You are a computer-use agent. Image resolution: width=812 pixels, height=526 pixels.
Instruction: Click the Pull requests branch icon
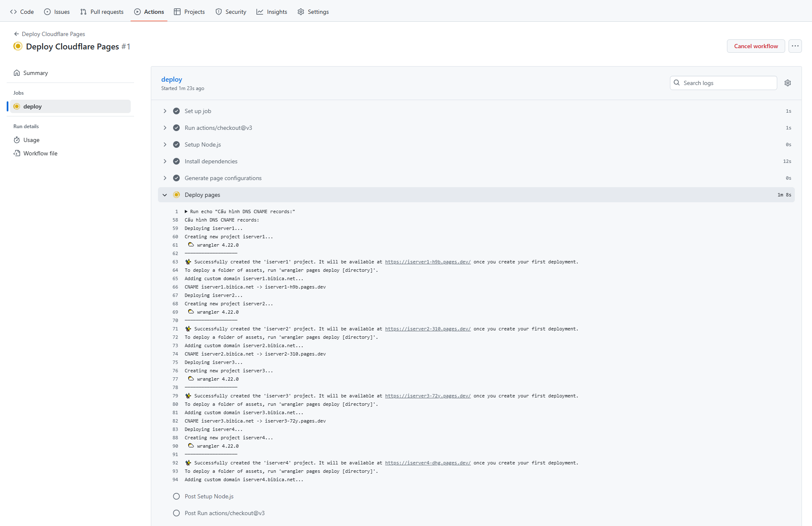pos(83,12)
